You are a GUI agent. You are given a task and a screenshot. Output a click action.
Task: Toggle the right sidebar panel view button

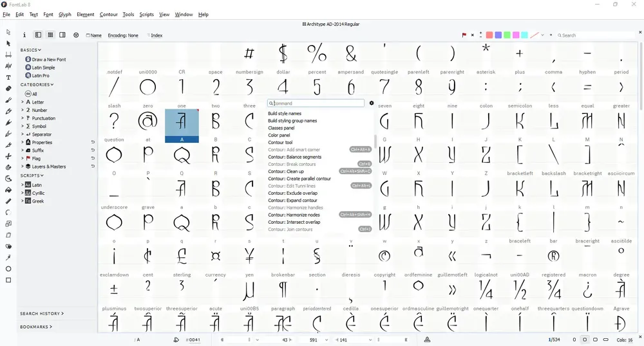(x=62, y=35)
